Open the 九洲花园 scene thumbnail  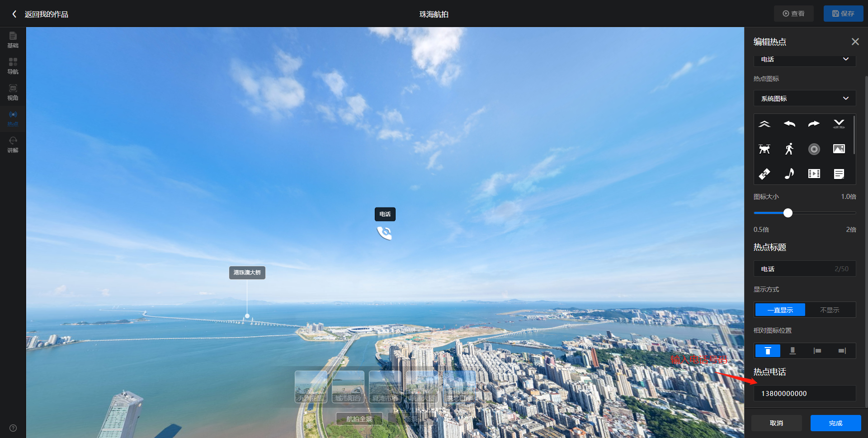coord(311,387)
